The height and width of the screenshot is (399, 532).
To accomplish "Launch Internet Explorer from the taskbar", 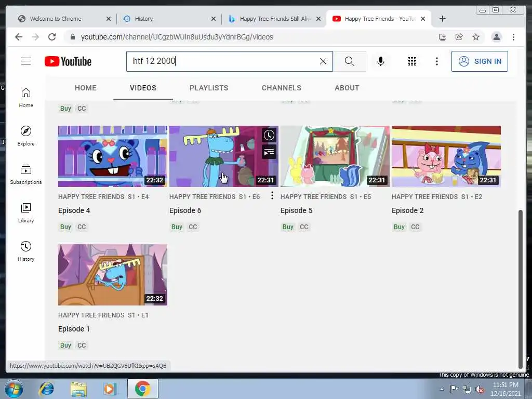I will [x=46, y=389].
